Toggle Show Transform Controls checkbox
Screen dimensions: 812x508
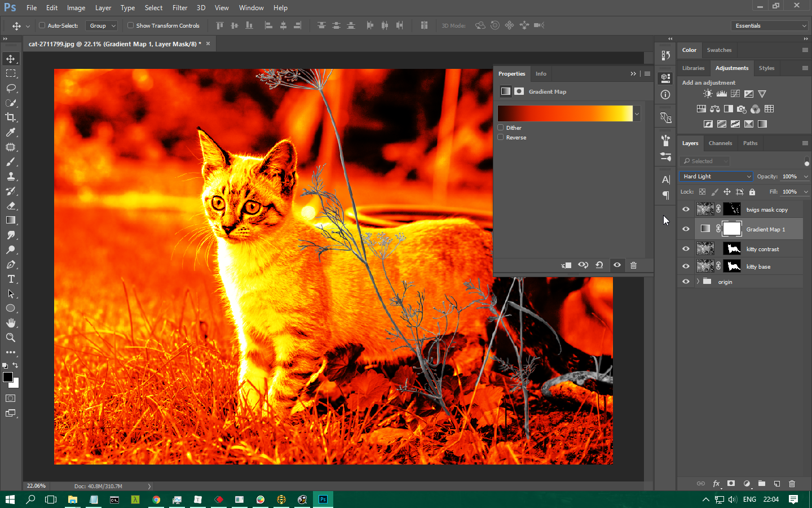[130, 25]
